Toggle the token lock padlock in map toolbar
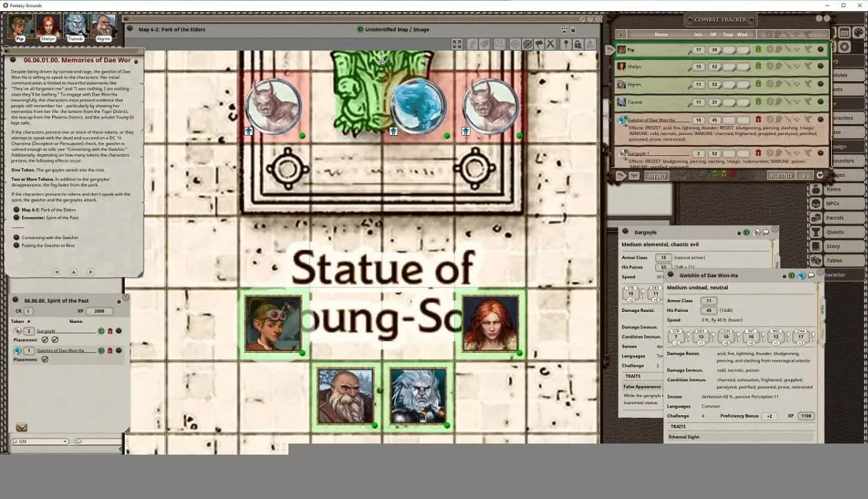The height and width of the screenshot is (499, 868). pyautogui.click(x=578, y=44)
